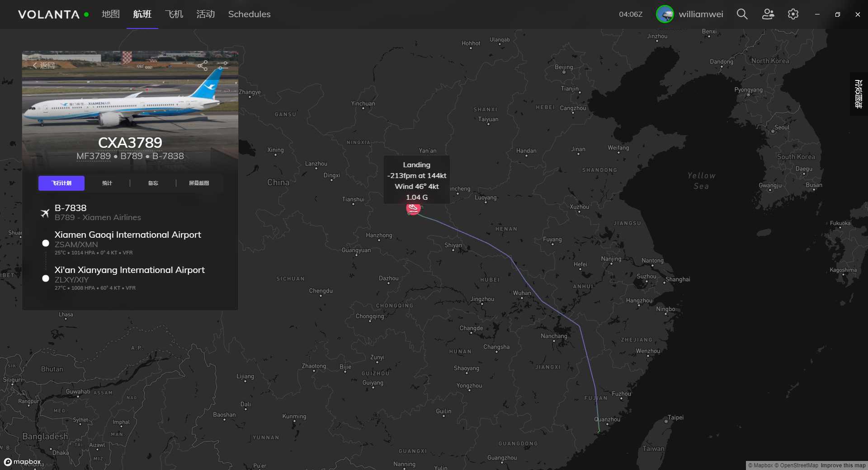Click the share icon on flight photo
Image resolution: width=868 pixels, height=470 pixels.
(x=203, y=66)
